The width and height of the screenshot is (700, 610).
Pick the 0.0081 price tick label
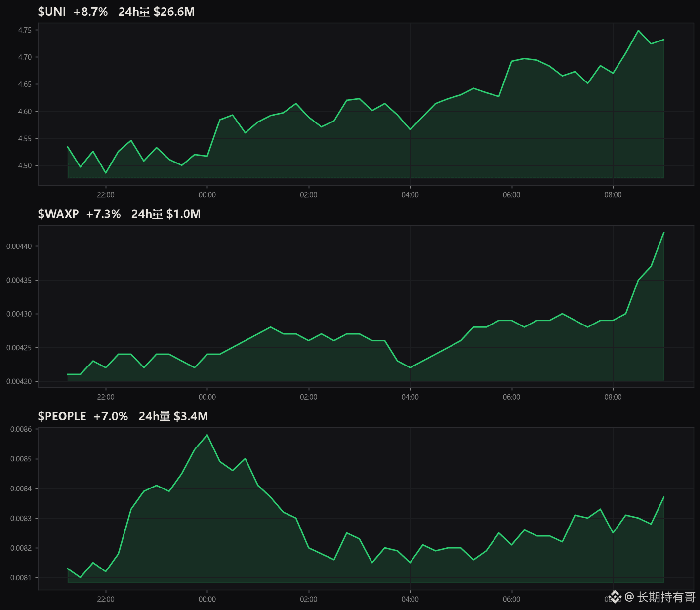pos(21,578)
